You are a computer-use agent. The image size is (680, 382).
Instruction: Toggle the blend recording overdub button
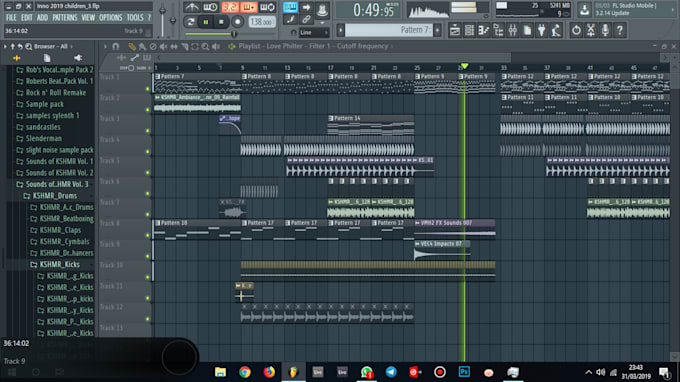pos(248,7)
